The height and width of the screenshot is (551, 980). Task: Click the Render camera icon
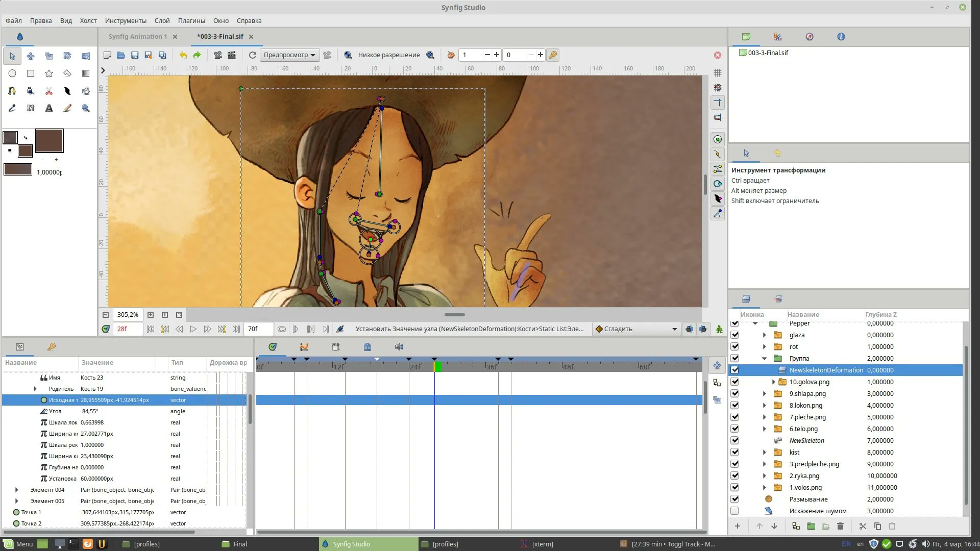217,55
